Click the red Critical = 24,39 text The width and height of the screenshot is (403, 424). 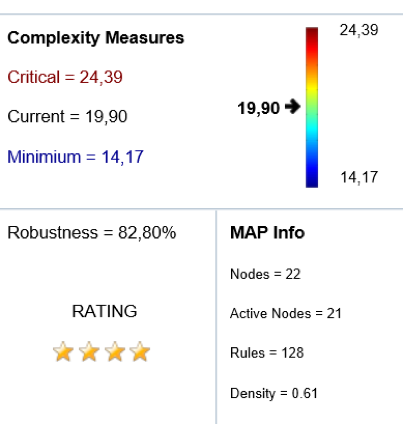point(65,77)
